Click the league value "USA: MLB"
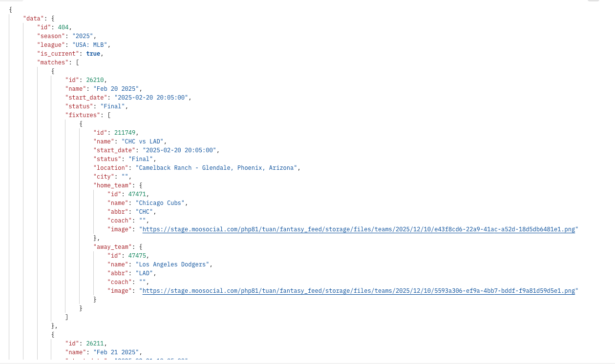The image size is (615, 364). 90,45
